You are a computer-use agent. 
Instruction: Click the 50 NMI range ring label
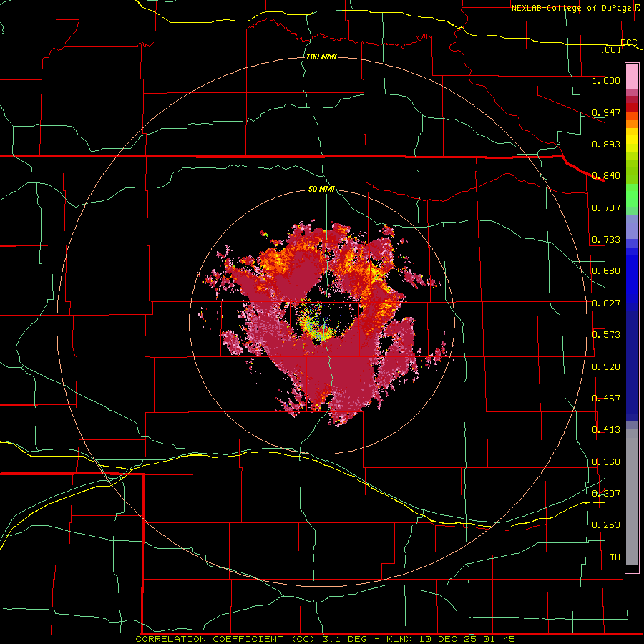pos(321,189)
